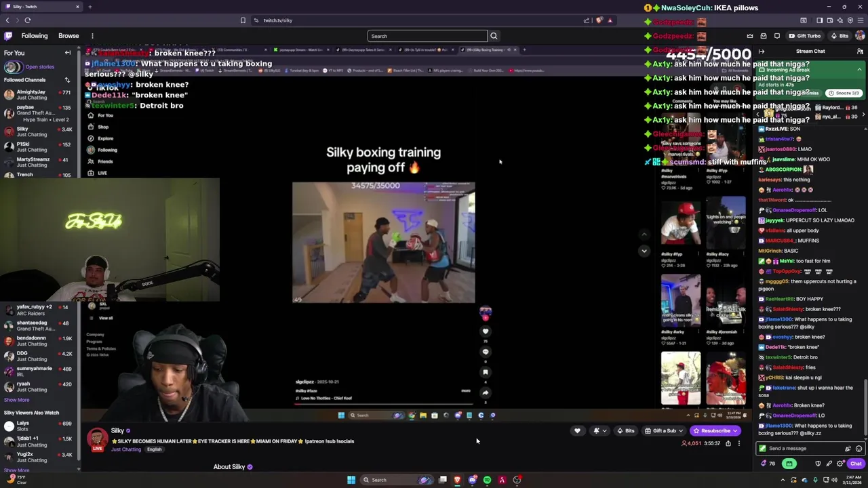
Task: Follow heart button under the stream
Action: [x=577, y=430]
